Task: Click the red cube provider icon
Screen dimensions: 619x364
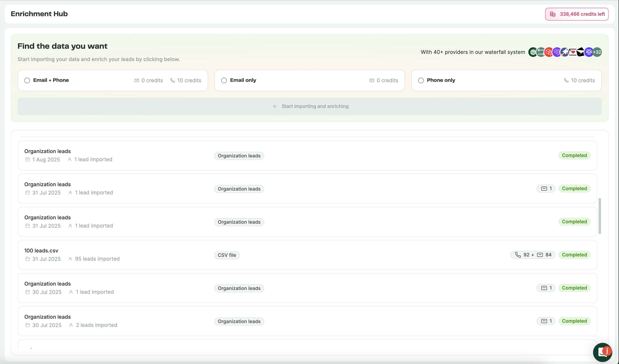Action: click(x=549, y=52)
